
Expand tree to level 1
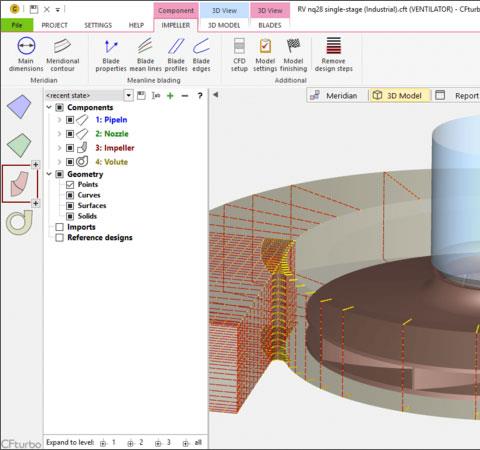[108, 443]
